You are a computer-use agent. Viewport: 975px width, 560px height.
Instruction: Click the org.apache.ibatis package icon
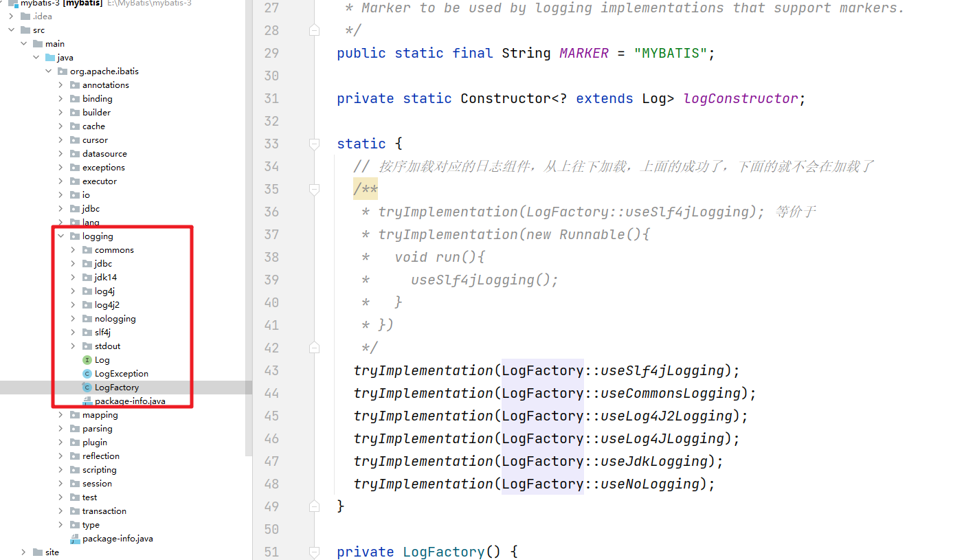[63, 71]
